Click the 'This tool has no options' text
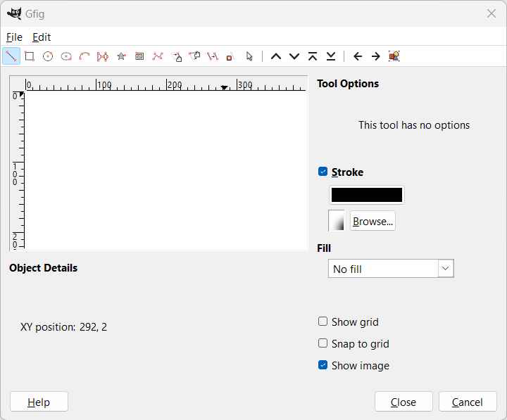The width and height of the screenshot is (507, 420). 414,125
